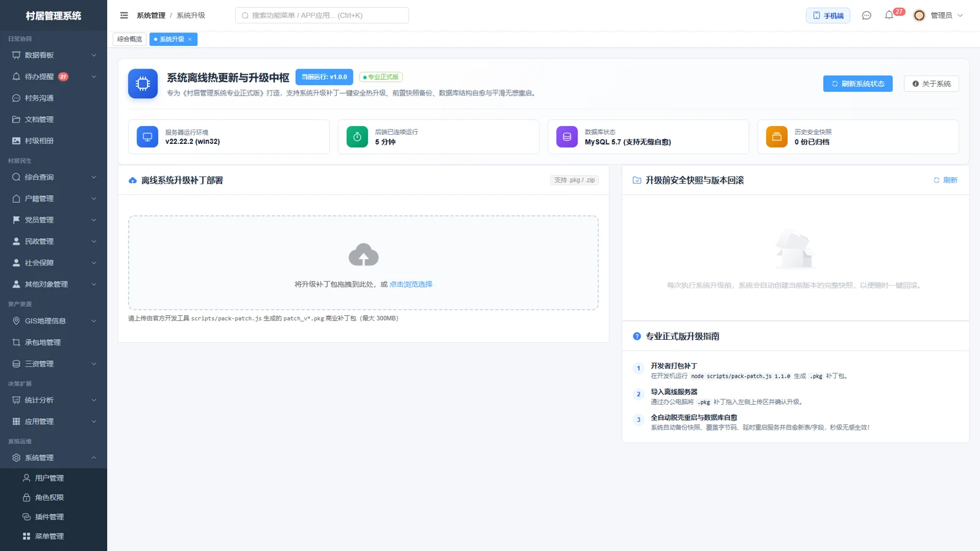Click the 关于系统 button

[x=931, y=84]
